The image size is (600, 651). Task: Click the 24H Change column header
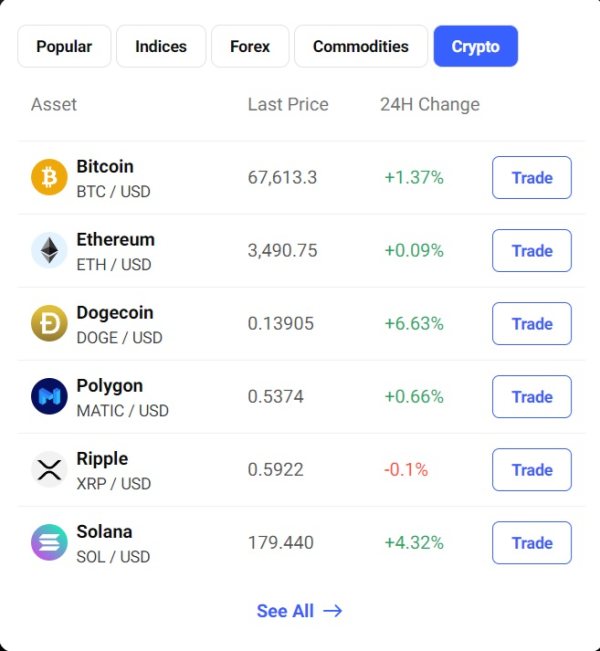point(429,104)
